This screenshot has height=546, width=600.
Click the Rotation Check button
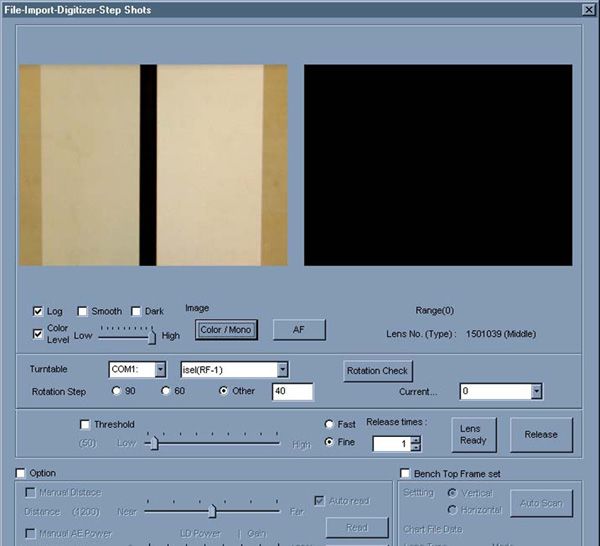[x=378, y=371]
